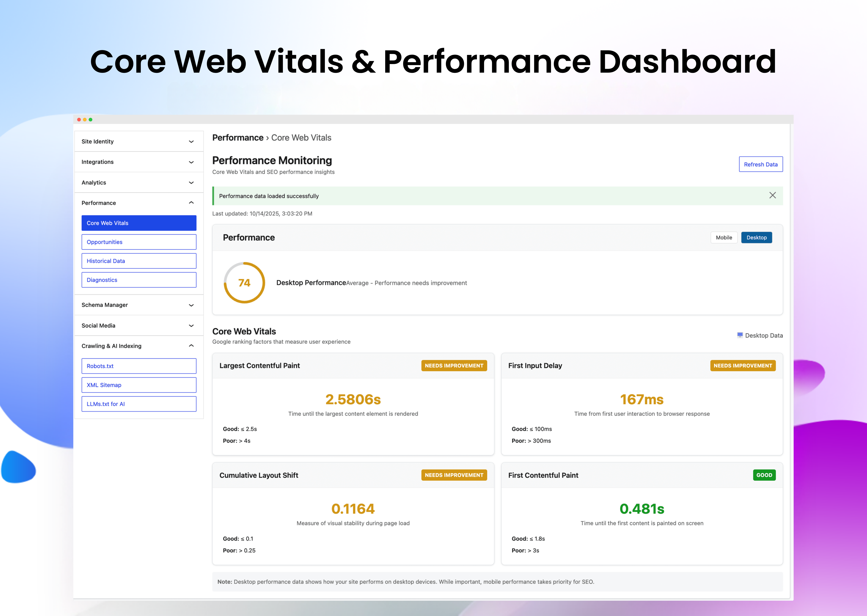Open the Diagnostics view
The height and width of the screenshot is (616, 867).
coord(139,280)
